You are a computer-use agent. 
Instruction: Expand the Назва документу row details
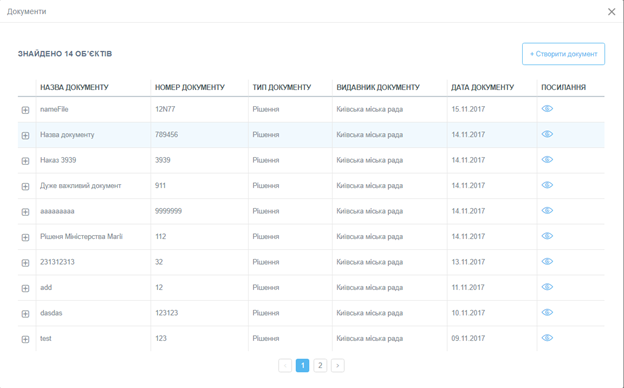[25, 136]
